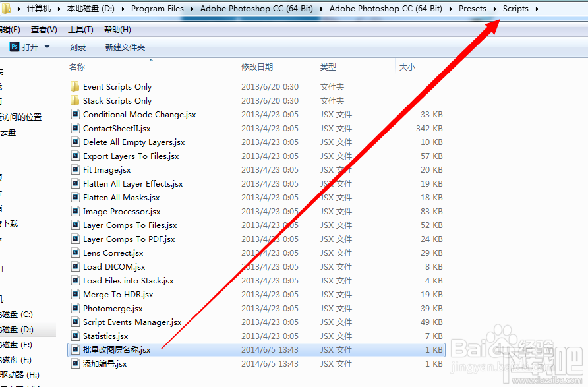Click the JSX file icon for Image Processor.jsx
Image resolution: width=588 pixels, height=387 pixels.
pyautogui.click(x=74, y=211)
